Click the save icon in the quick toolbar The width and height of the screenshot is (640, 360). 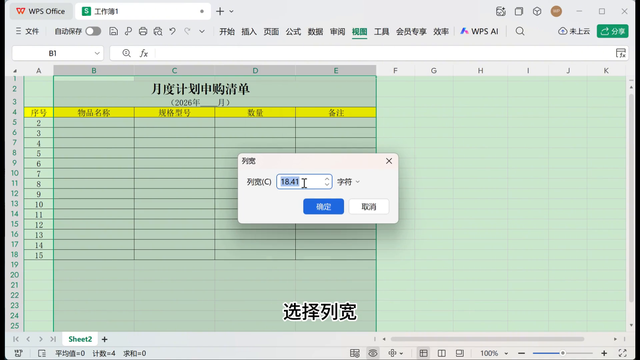point(113,31)
